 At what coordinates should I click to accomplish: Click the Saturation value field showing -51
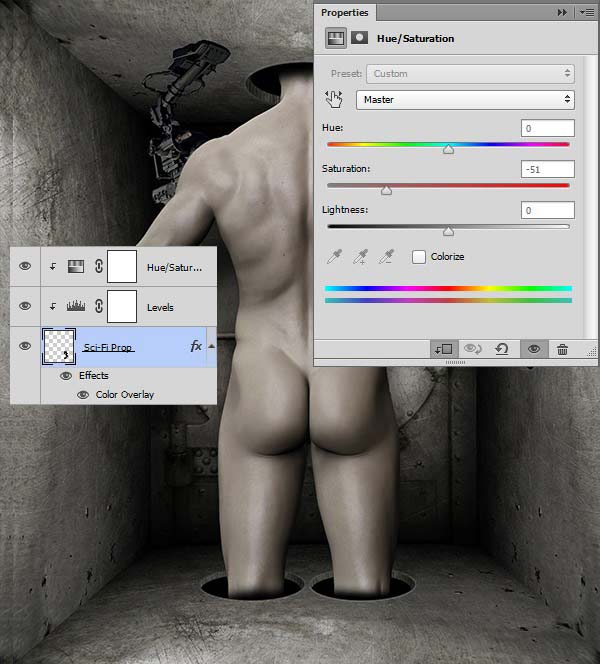(547, 169)
